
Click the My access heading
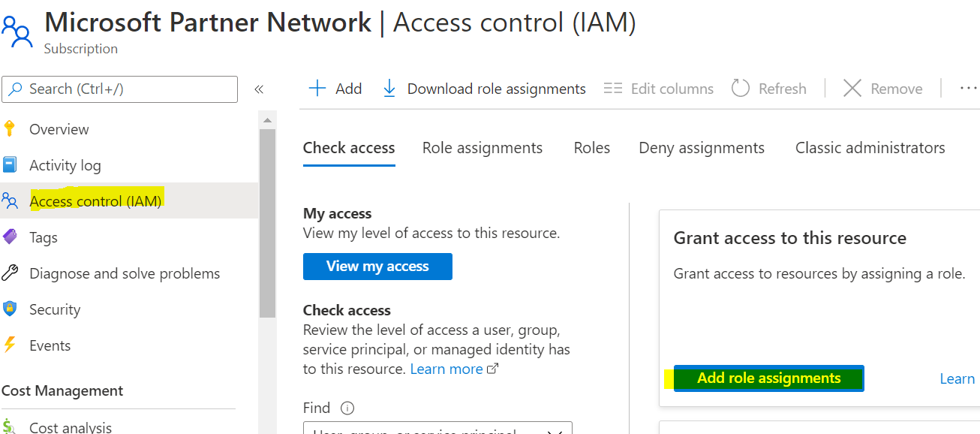point(338,214)
